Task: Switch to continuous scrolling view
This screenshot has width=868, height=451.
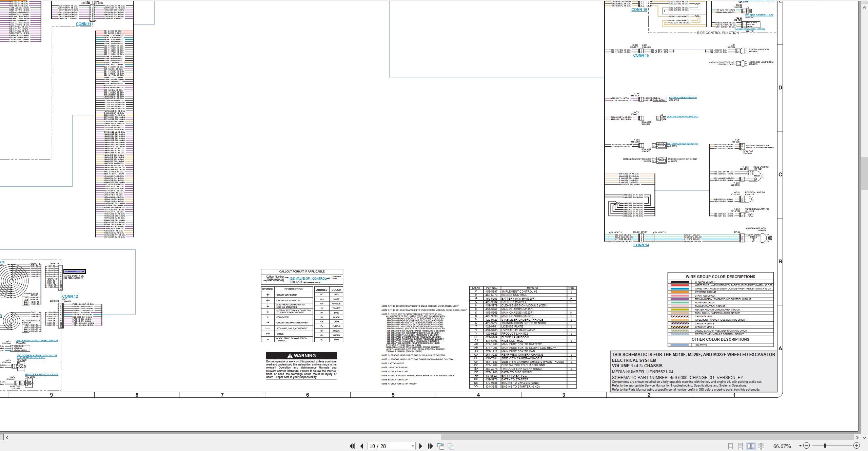Action: (741, 446)
